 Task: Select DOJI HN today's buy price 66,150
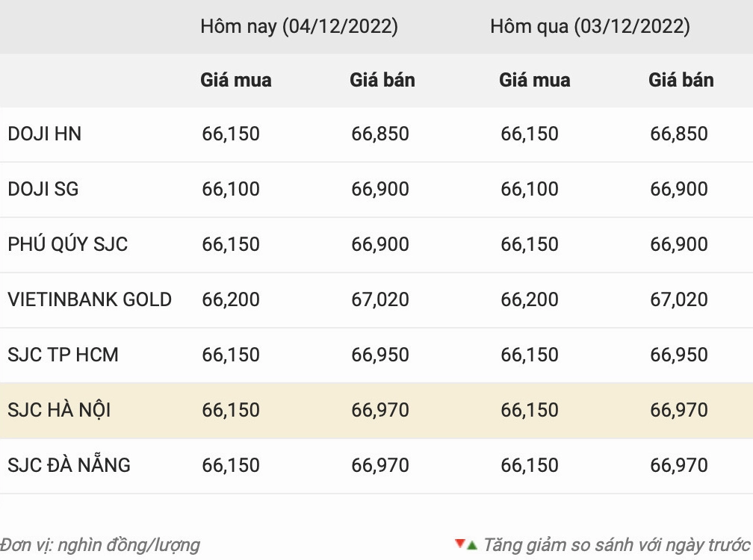click(x=231, y=134)
